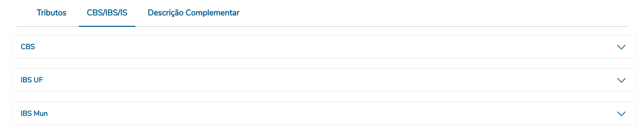Click the Descrição Complementar label
The width and height of the screenshot is (644, 139).
193,13
